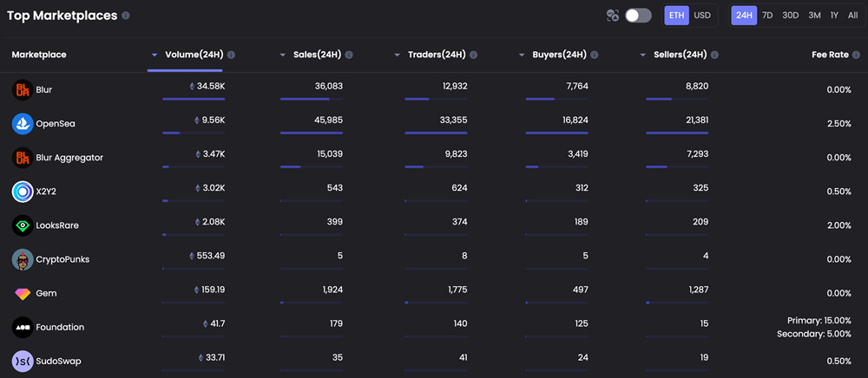868x378 pixels.
Task: Click the Gem diamond logo icon
Action: coord(23,293)
